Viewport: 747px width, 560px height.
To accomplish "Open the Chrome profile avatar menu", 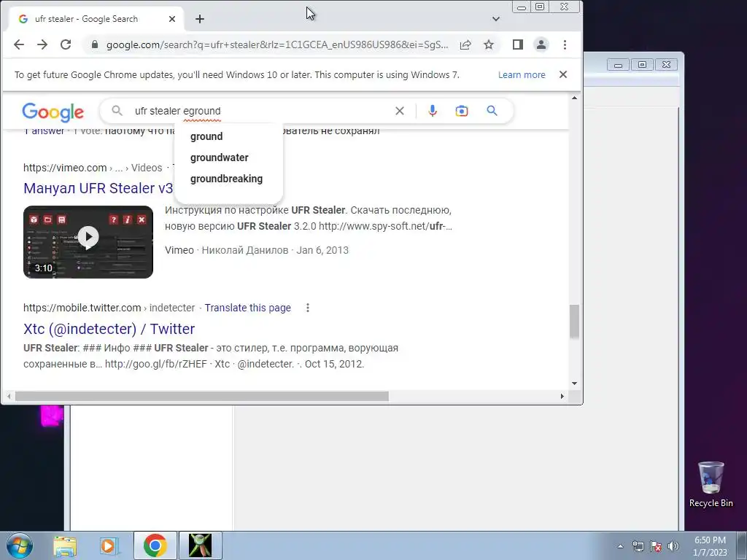I will pos(541,44).
